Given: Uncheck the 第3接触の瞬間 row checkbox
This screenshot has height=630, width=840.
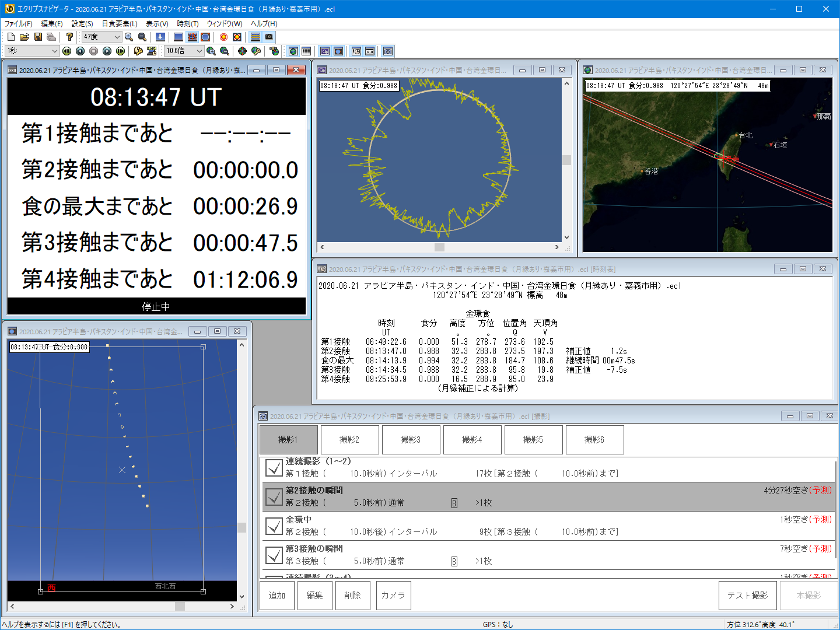Looking at the screenshot, I should pyautogui.click(x=274, y=555).
